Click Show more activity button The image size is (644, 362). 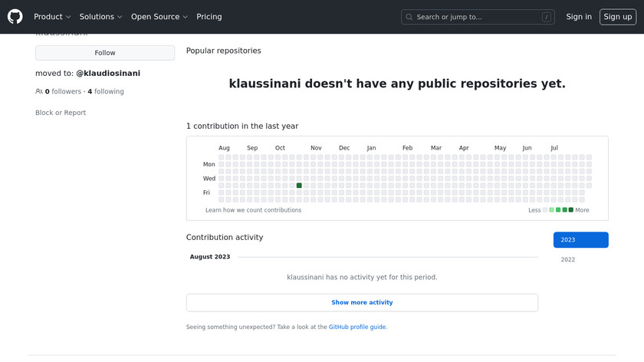coord(362,303)
